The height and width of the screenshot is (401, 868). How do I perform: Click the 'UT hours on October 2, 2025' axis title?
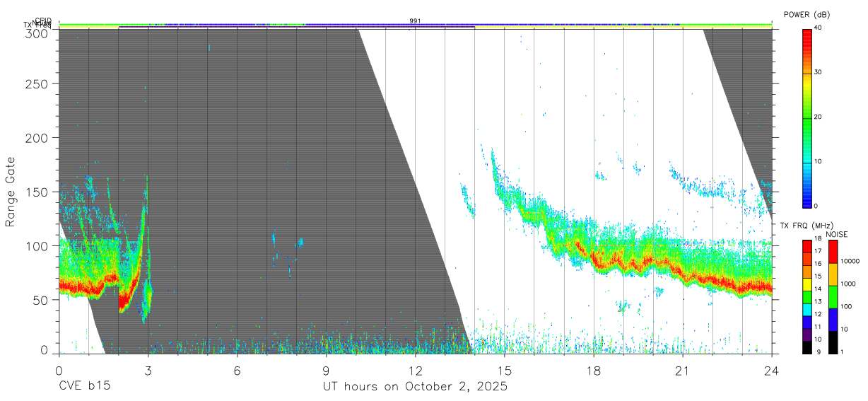coord(415,388)
